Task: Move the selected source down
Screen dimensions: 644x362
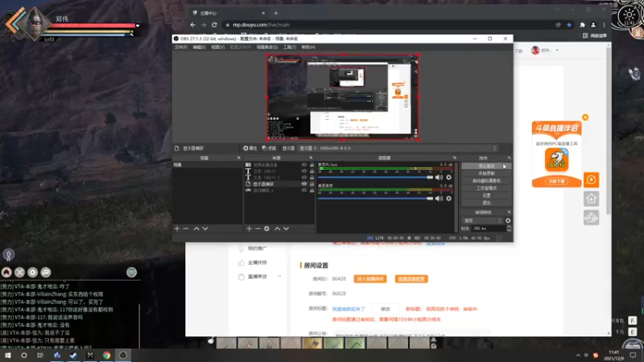Action: 286,228
